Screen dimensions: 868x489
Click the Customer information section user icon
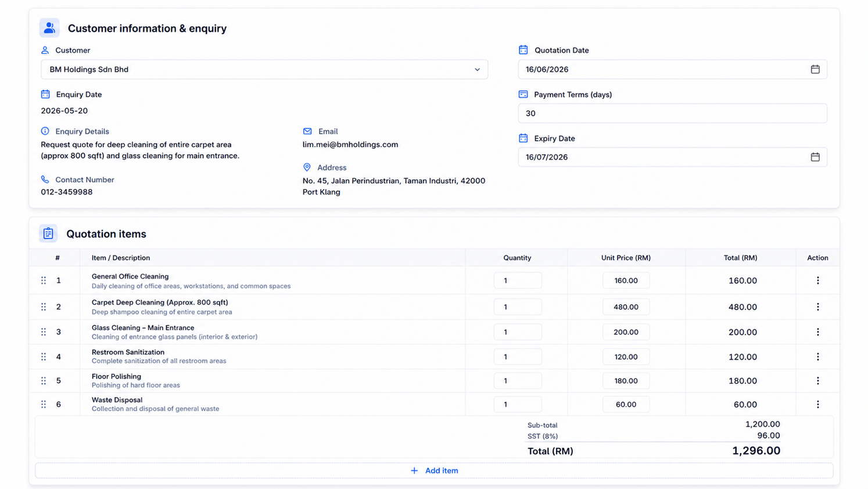point(49,28)
